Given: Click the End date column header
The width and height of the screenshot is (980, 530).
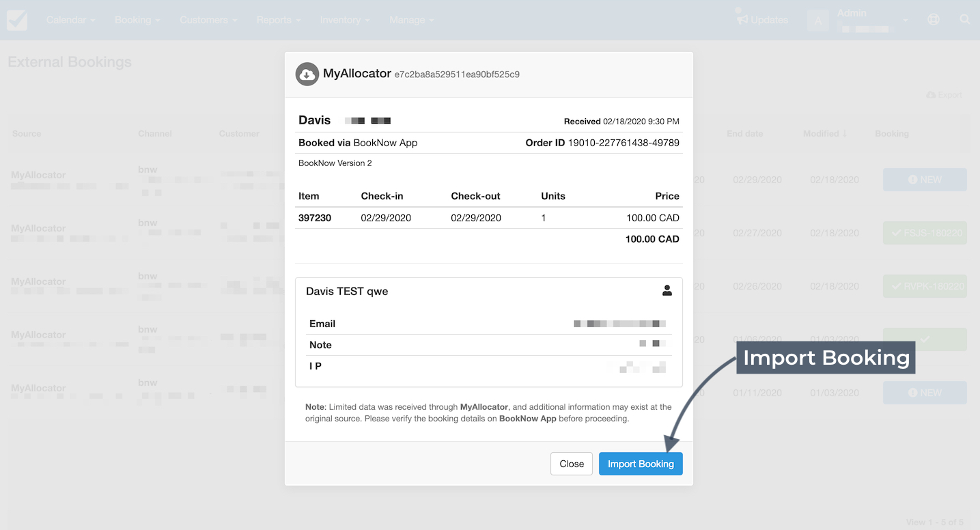Looking at the screenshot, I should (x=745, y=133).
